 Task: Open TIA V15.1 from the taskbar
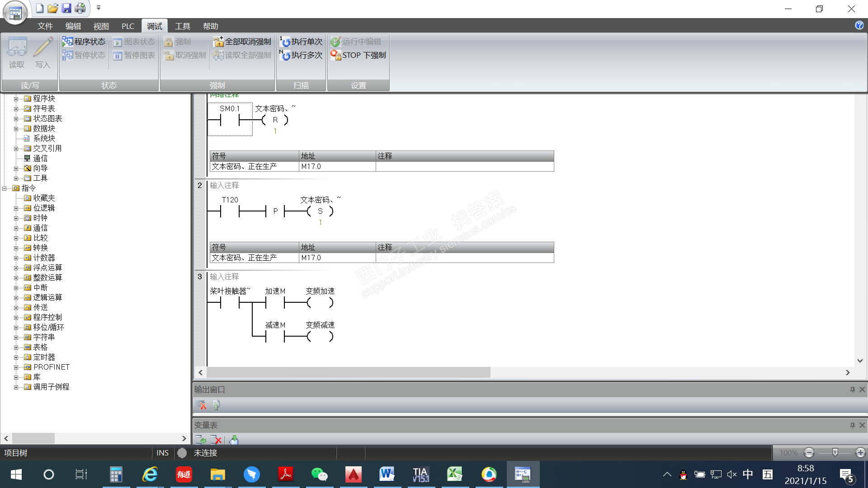[x=420, y=474]
